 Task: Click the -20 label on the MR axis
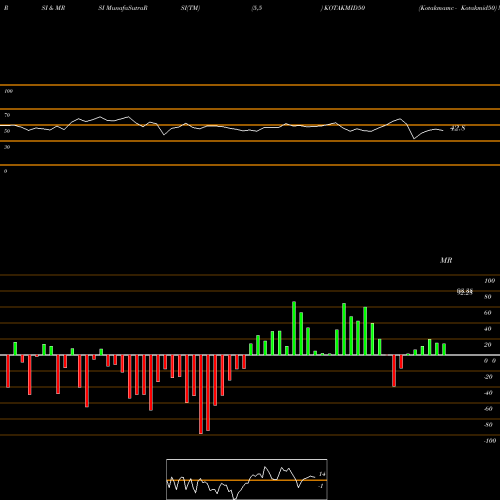point(488,377)
